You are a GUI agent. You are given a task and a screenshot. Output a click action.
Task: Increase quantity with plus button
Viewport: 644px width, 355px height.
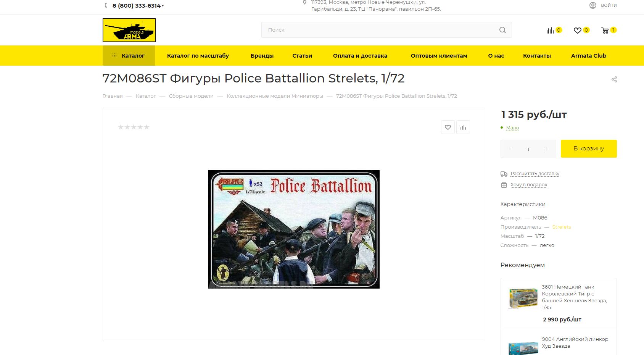[x=546, y=149]
